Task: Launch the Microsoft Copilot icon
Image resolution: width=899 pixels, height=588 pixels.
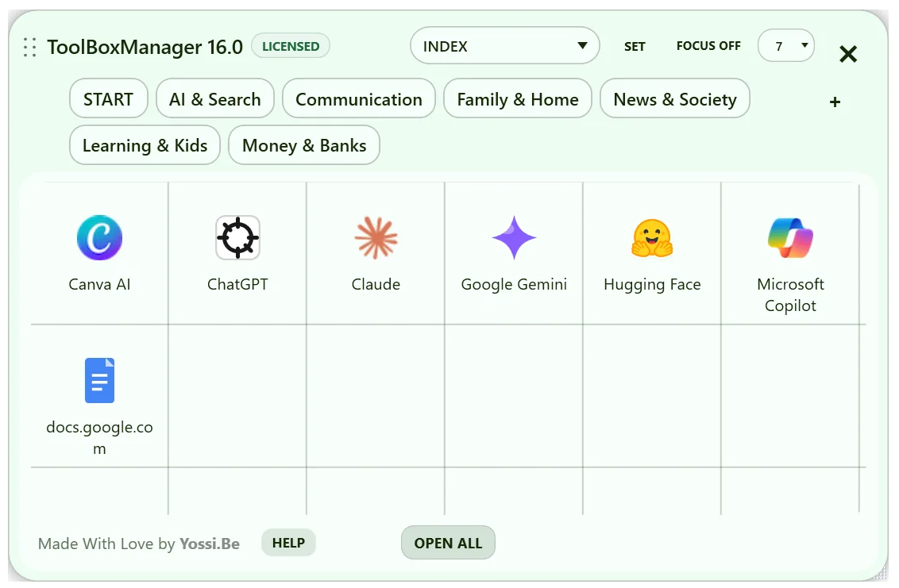Action: (791, 238)
